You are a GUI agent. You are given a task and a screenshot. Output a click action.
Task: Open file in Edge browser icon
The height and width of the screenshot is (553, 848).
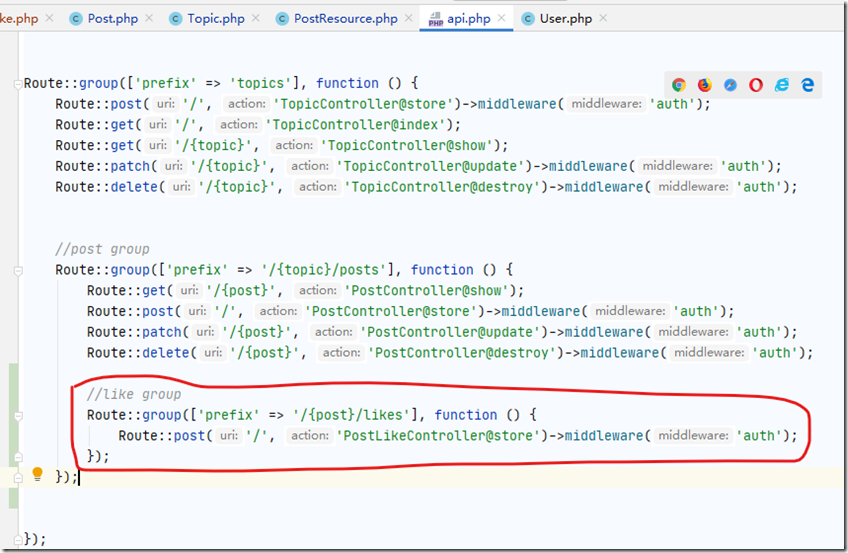coord(807,85)
